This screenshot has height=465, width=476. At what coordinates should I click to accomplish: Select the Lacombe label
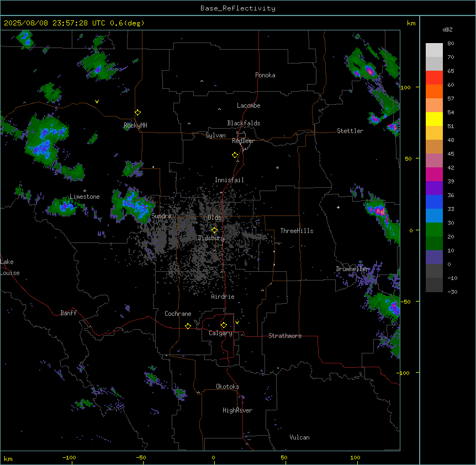(248, 105)
